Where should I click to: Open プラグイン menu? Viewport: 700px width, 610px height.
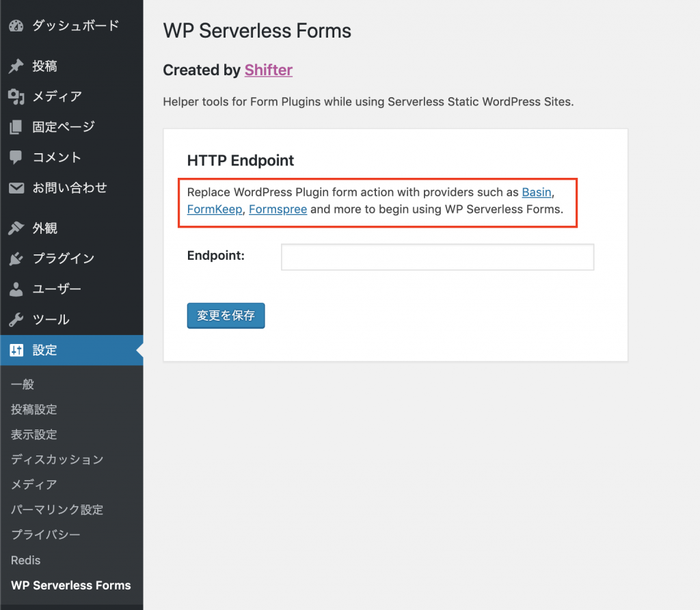64,258
